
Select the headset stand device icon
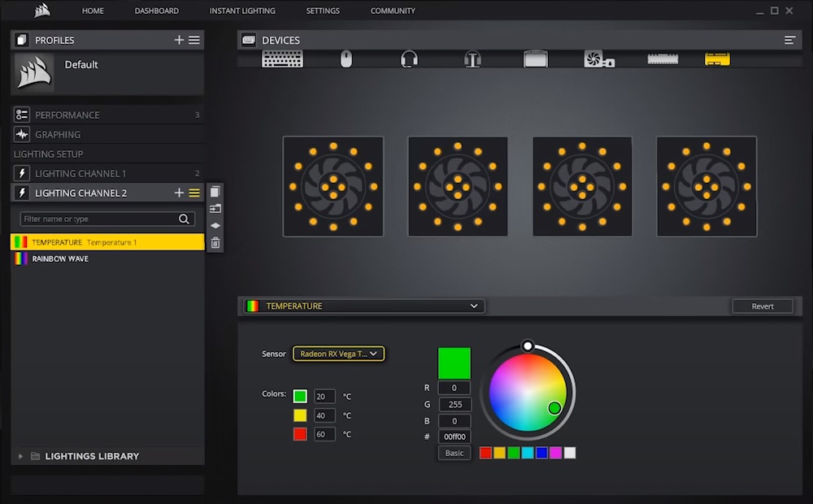(x=472, y=58)
